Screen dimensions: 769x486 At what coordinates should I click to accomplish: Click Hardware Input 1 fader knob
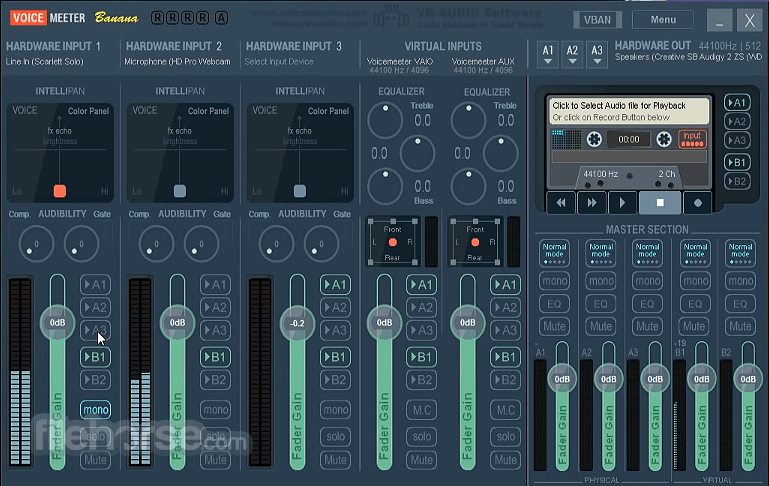[57, 323]
